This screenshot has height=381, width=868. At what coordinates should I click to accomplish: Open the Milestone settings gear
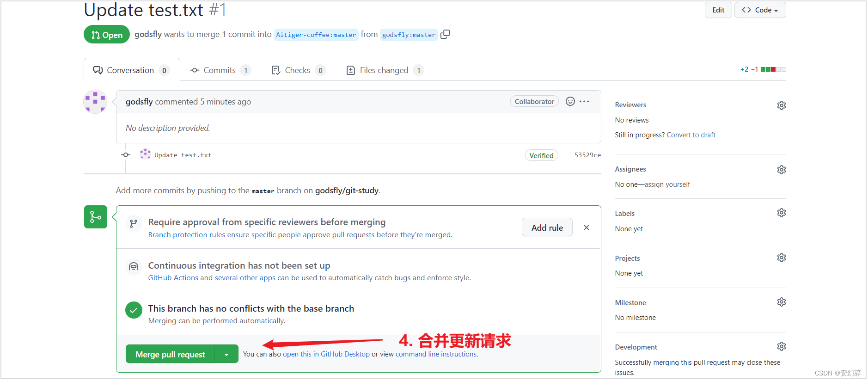point(782,302)
